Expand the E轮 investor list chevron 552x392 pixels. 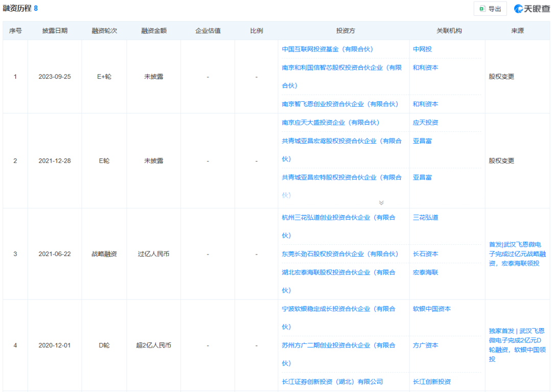click(x=381, y=203)
